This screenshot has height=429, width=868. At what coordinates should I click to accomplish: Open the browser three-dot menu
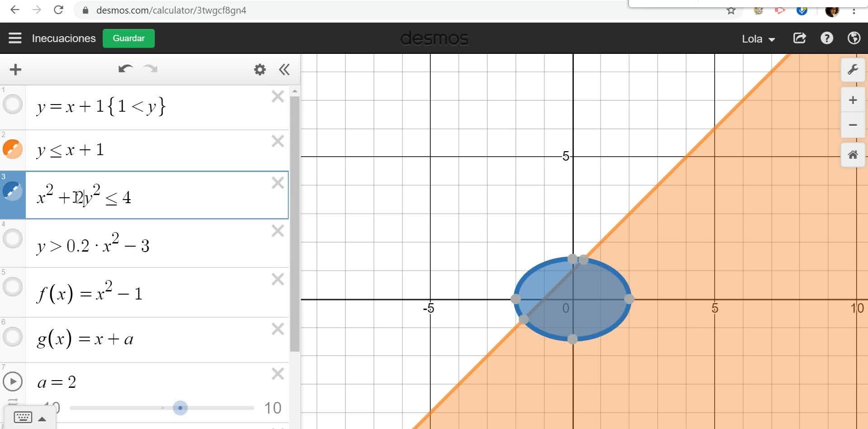[854, 11]
